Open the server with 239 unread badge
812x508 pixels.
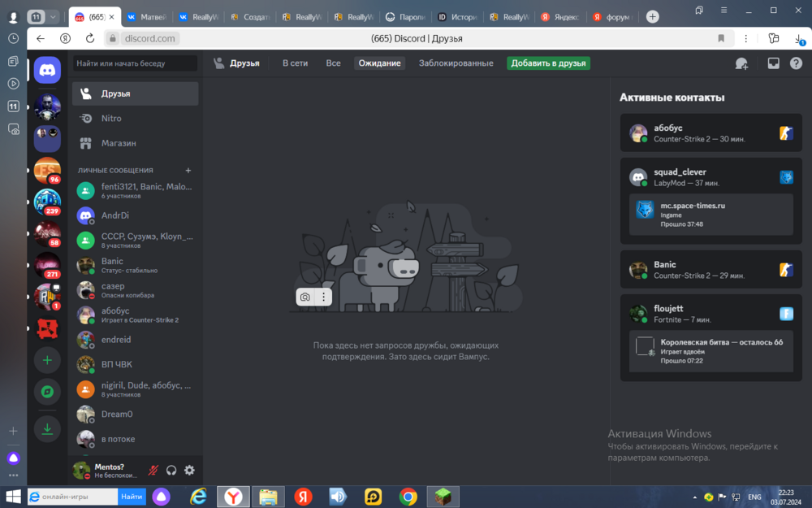pos(47,202)
